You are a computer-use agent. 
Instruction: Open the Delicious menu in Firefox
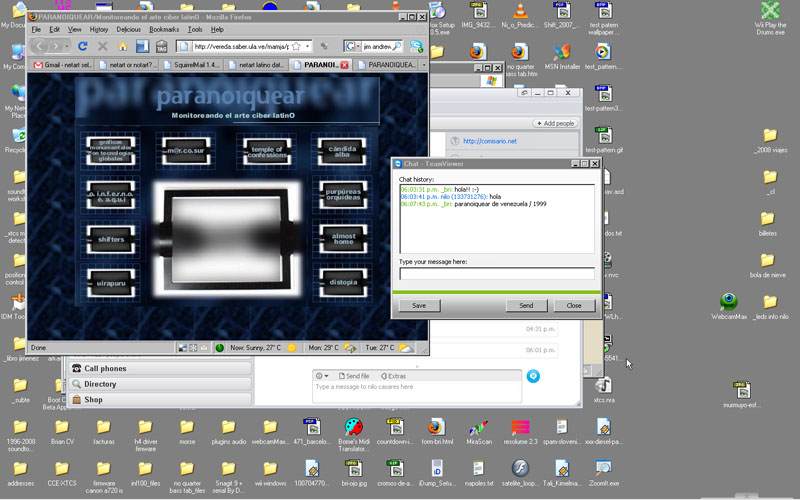[x=128, y=30]
